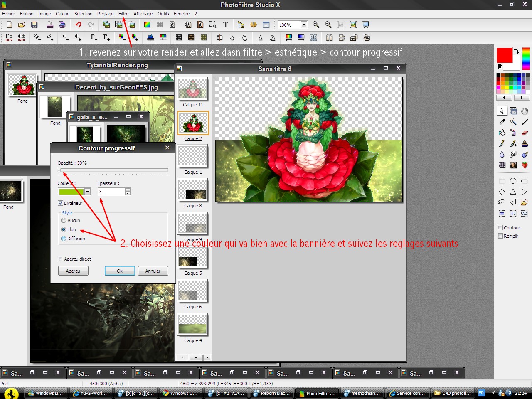Choose the Rectangle selection shape
This screenshot has width=532, height=399.
(502, 181)
